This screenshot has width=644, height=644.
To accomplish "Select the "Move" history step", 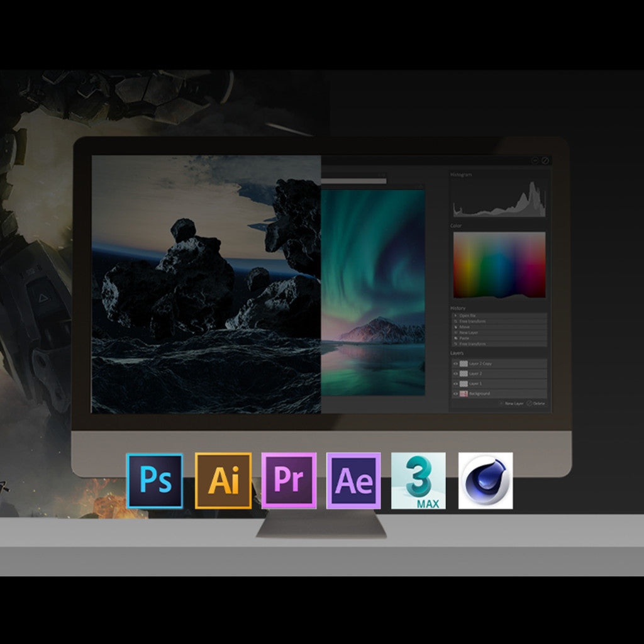I will click(x=499, y=327).
